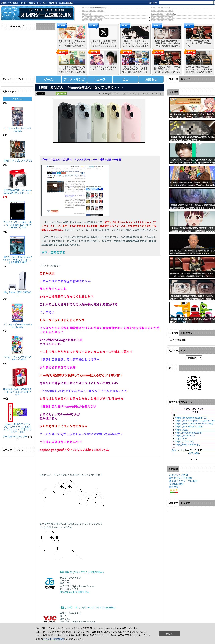Open the M1王者 令和ロマン popular article thumbnail

click(192, 176)
